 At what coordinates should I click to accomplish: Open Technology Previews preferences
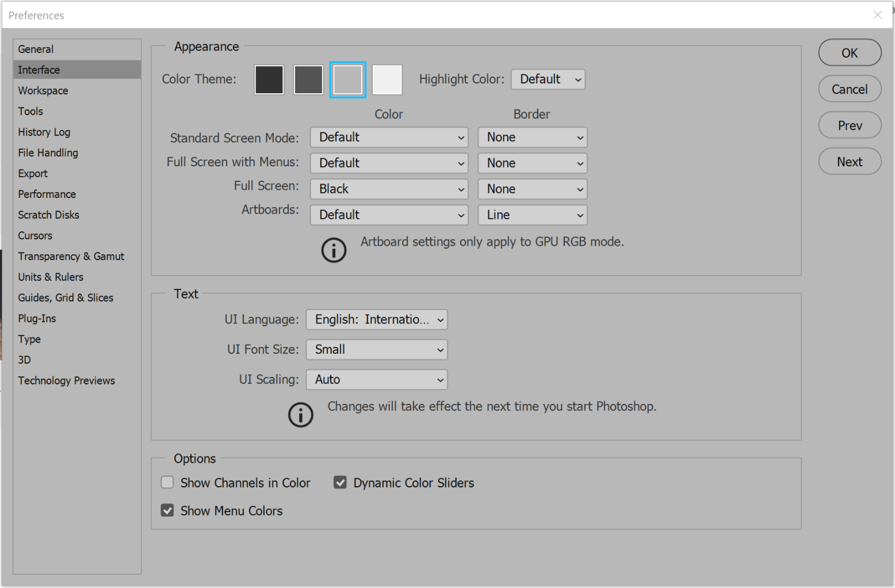[x=77, y=380]
